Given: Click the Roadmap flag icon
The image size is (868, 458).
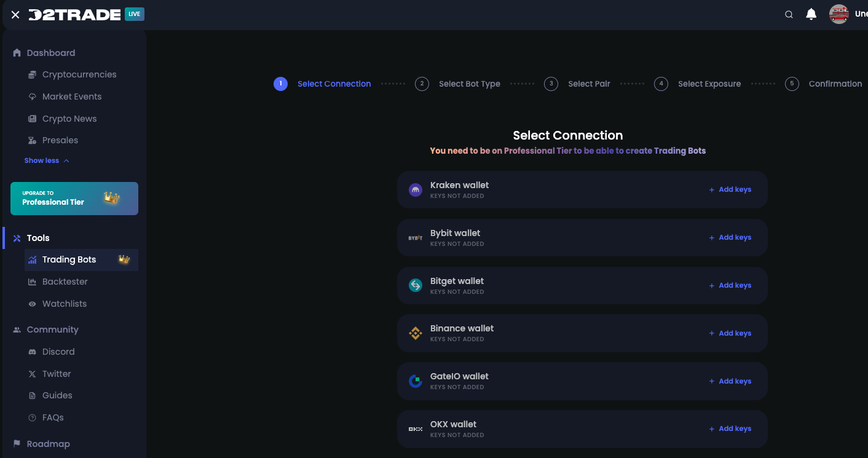Looking at the screenshot, I should point(17,444).
